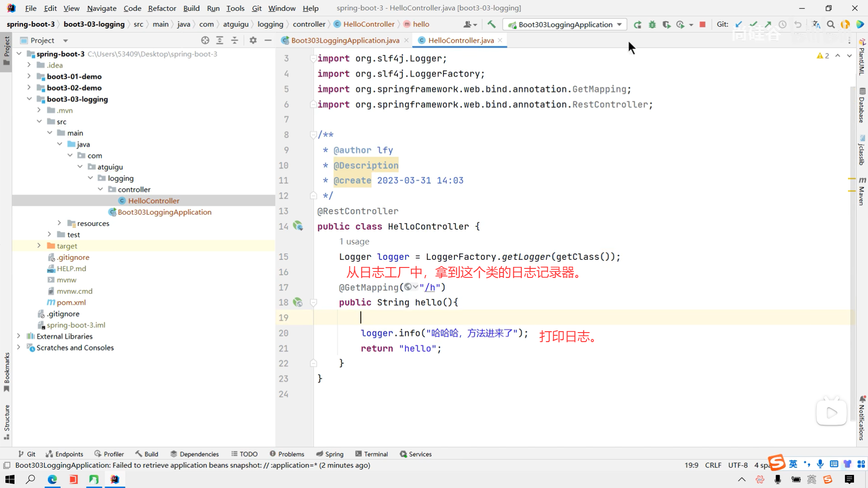Viewport: 868px width, 488px height.
Task: Click the Git commit checkmark icon
Action: pyautogui.click(x=753, y=24)
